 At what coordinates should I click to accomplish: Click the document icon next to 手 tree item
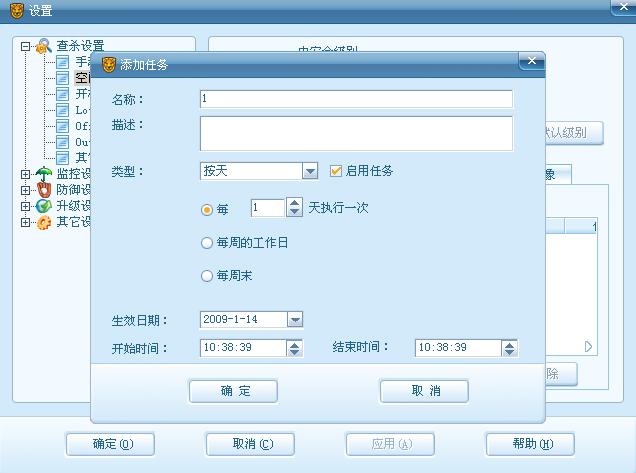(x=62, y=62)
